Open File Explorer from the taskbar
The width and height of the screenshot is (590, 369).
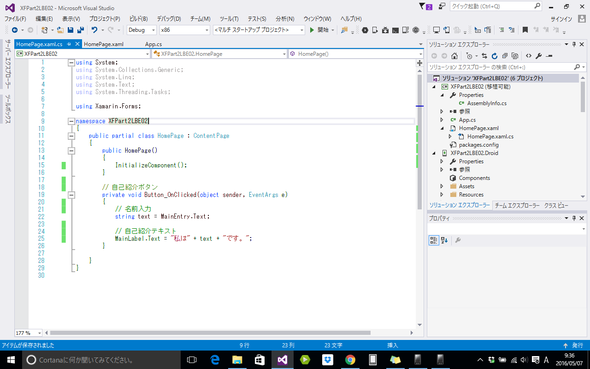point(237,360)
